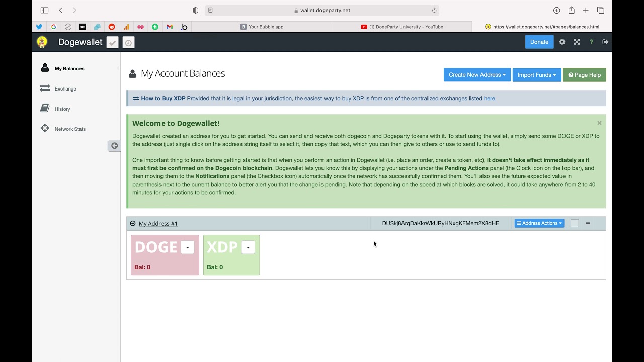Image resolution: width=644 pixels, height=362 pixels.
Task: Click the XDP 'Bal: 0' text
Action: (215, 267)
